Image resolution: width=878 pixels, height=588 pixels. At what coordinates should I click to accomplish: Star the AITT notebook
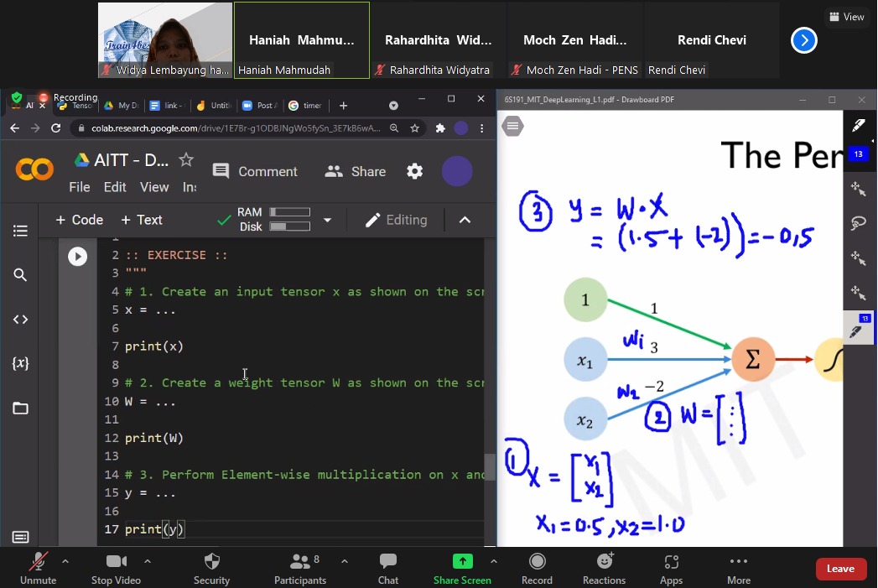coord(186,160)
